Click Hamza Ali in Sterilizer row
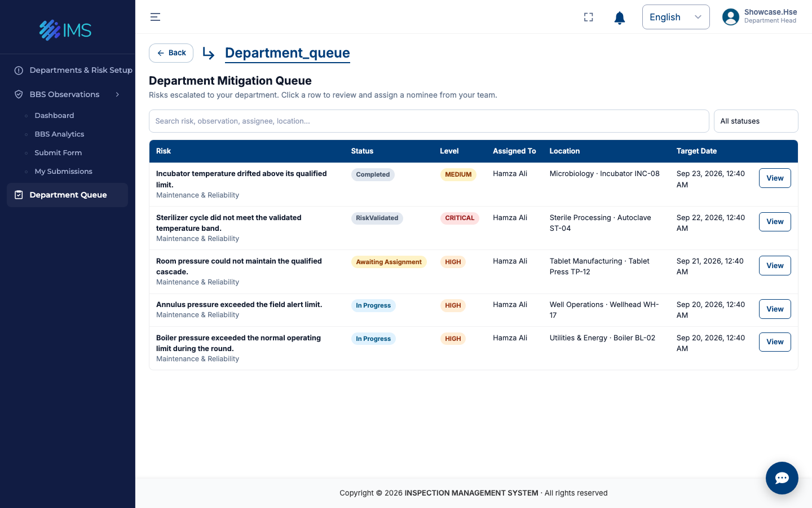 pyautogui.click(x=510, y=217)
